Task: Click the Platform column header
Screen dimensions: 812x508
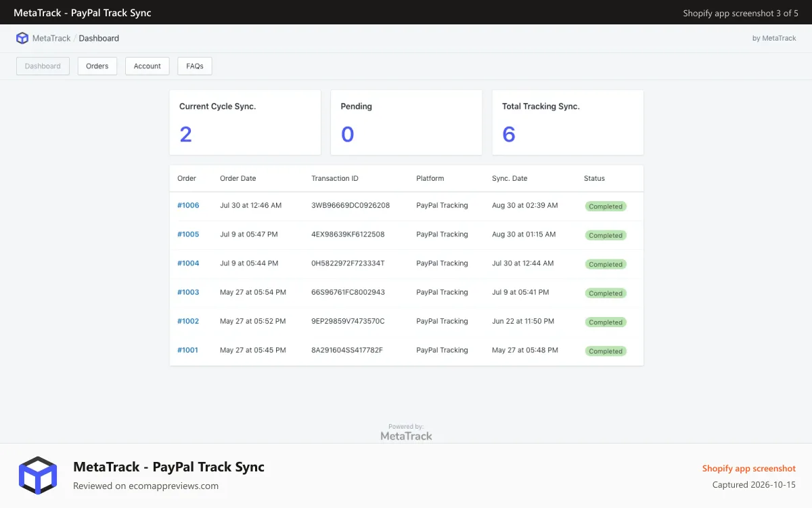Action: [x=430, y=178]
